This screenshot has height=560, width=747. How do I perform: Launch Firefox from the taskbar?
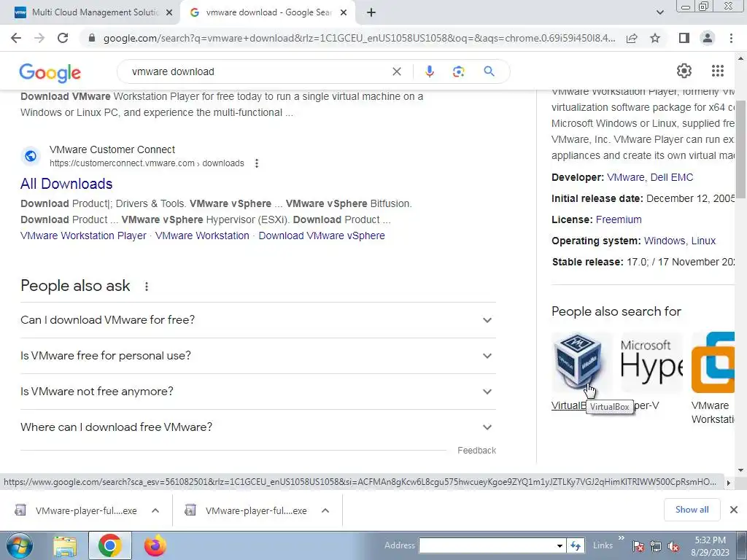(155, 545)
